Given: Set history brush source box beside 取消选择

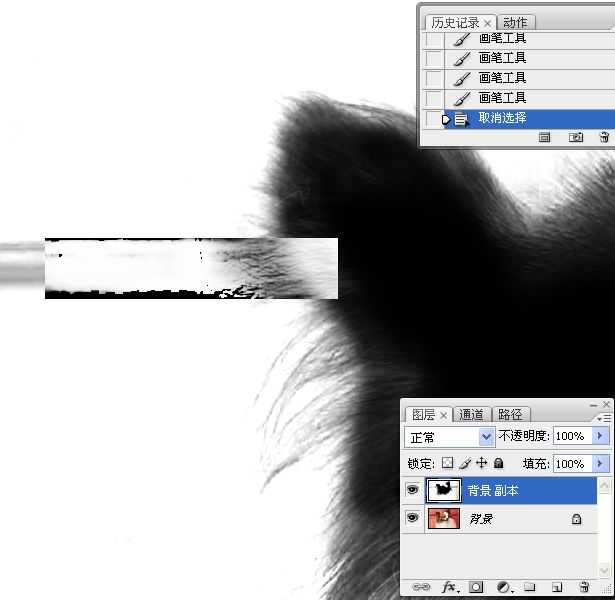Looking at the screenshot, I should pyautogui.click(x=433, y=118).
